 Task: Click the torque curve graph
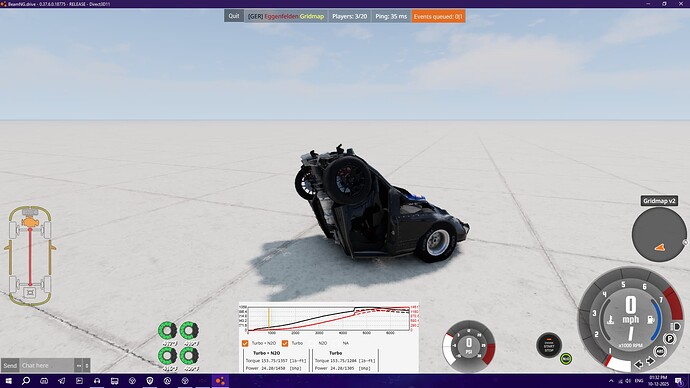pos(329,318)
